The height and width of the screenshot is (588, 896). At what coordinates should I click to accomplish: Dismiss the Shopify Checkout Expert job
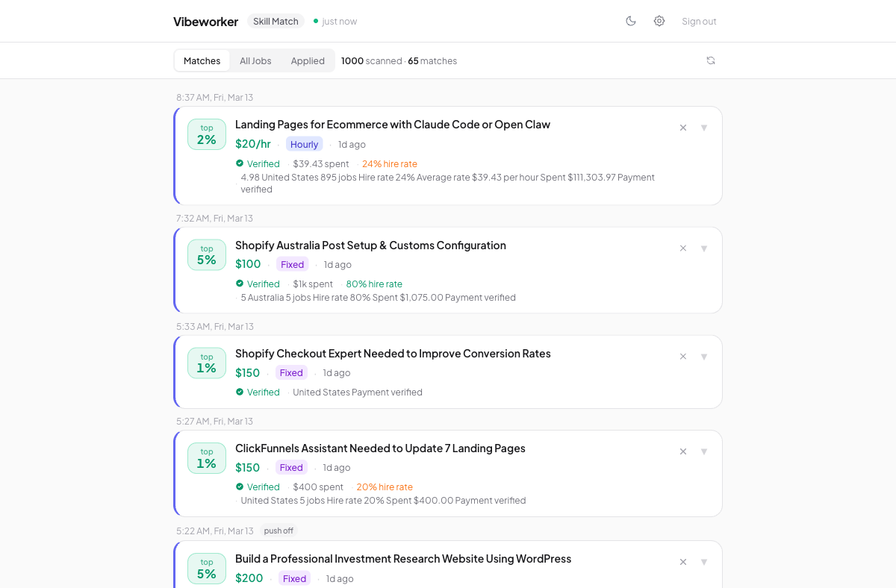click(682, 357)
